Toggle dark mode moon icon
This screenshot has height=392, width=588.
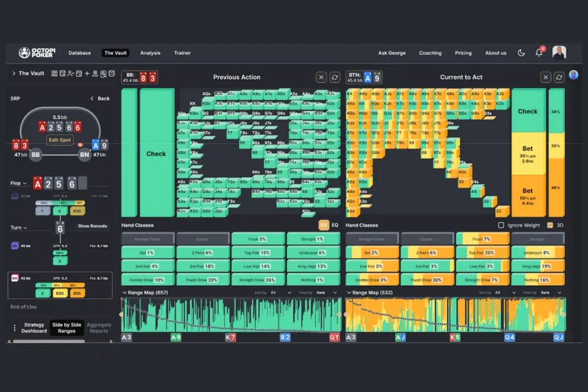521,53
